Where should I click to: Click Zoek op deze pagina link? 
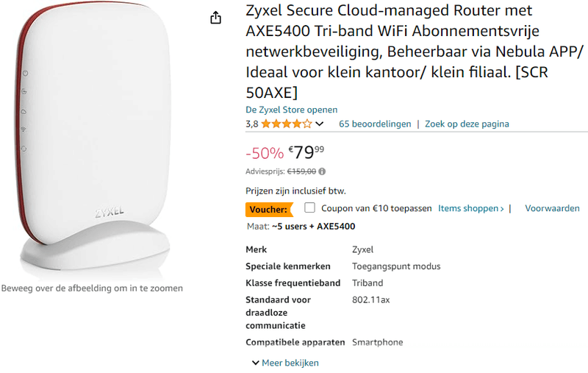(x=467, y=124)
